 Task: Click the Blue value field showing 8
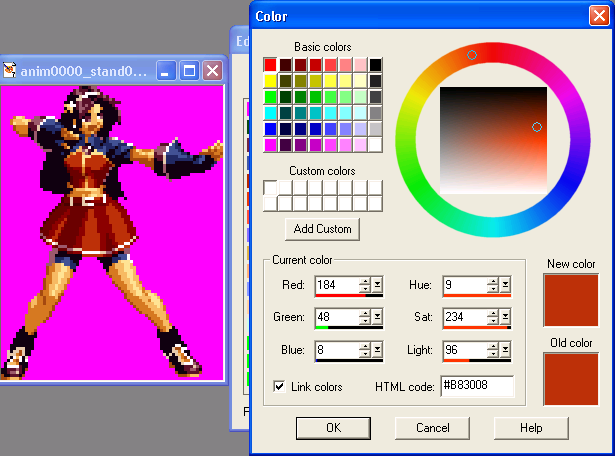pyautogui.click(x=337, y=350)
